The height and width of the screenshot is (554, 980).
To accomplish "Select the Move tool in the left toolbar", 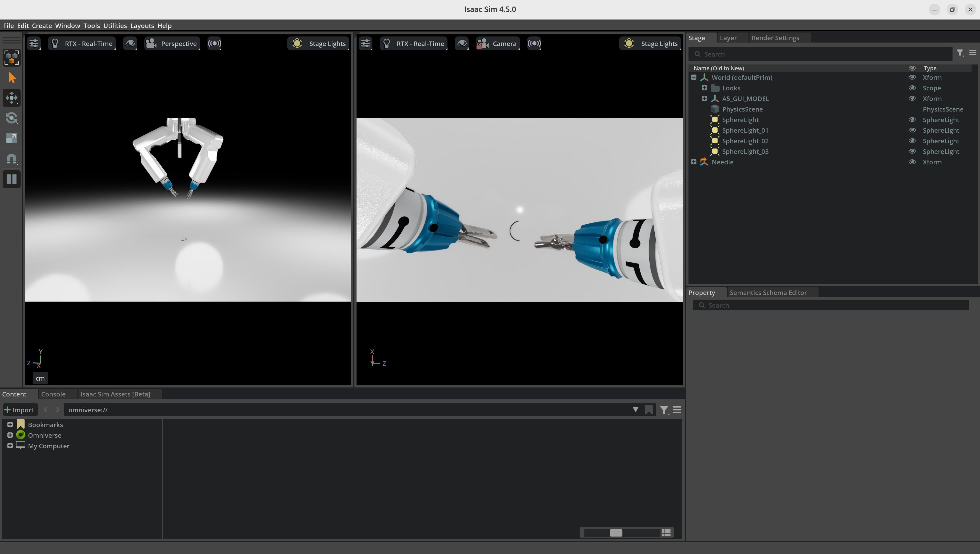I will pyautogui.click(x=11, y=98).
